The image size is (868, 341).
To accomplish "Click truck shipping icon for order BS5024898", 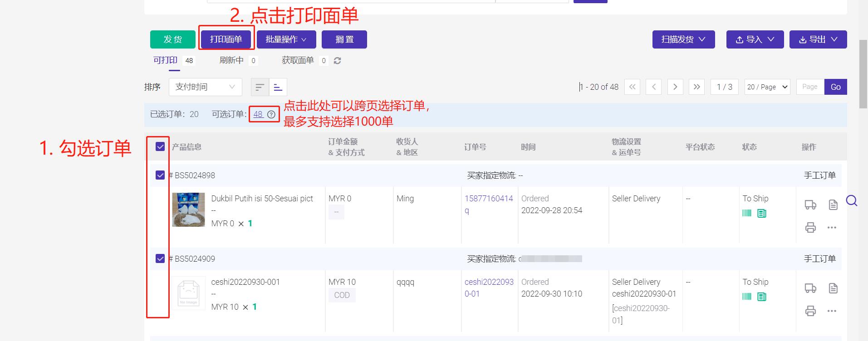I will pos(810,205).
